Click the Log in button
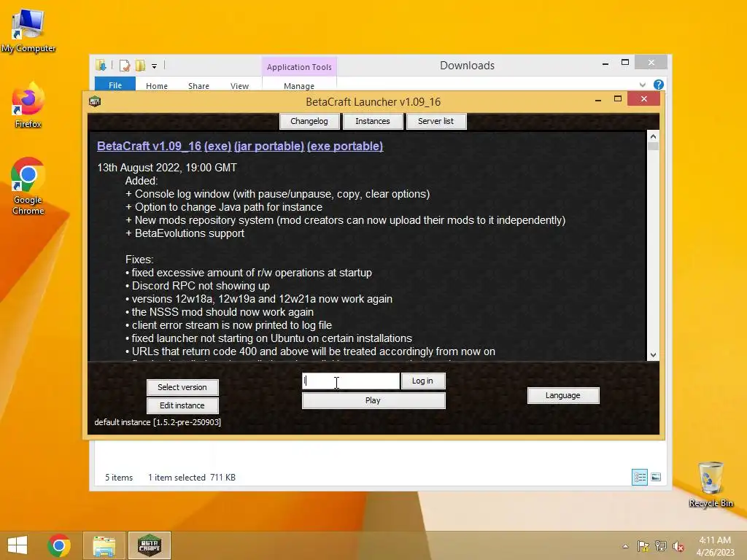The width and height of the screenshot is (747, 560). (x=422, y=381)
